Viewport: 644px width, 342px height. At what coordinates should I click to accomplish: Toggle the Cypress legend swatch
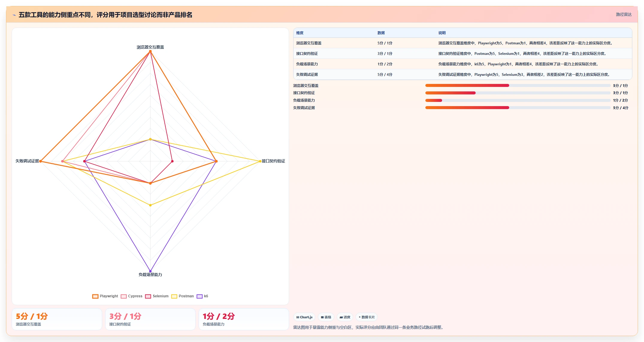click(x=124, y=296)
